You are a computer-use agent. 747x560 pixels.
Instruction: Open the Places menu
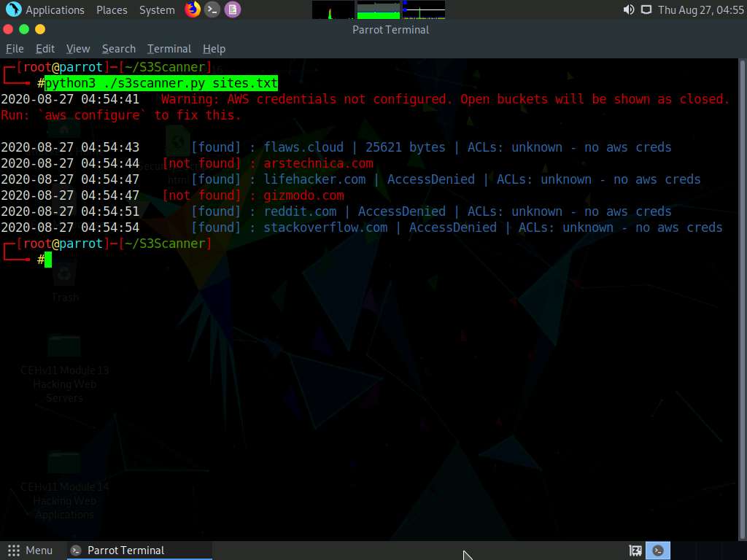111,9
